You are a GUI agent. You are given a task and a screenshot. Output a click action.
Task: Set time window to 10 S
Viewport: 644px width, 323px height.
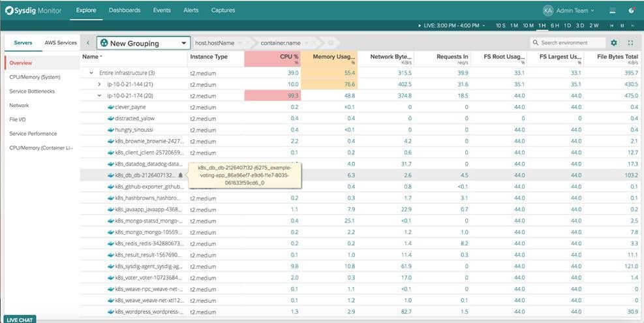pyautogui.click(x=500, y=25)
